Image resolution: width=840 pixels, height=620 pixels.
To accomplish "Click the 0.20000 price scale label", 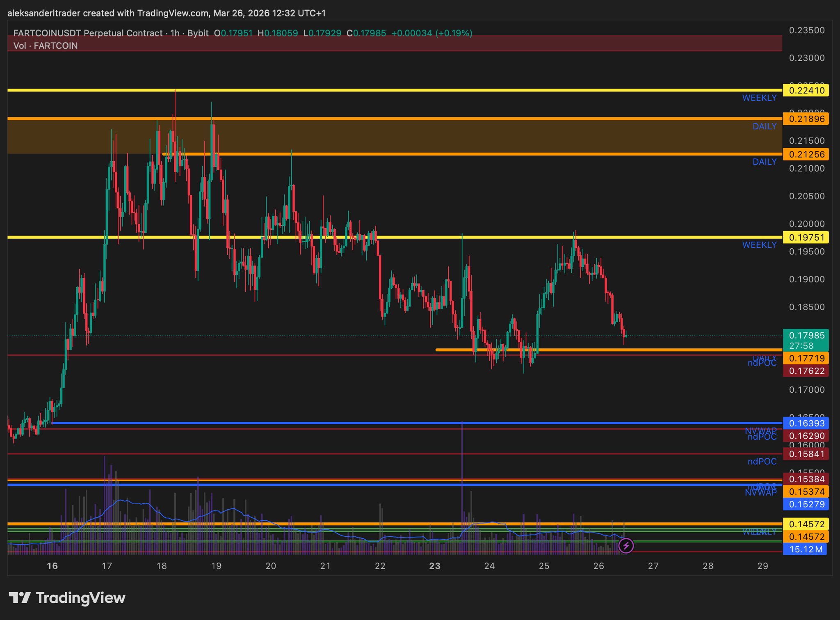I will tap(806, 224).
